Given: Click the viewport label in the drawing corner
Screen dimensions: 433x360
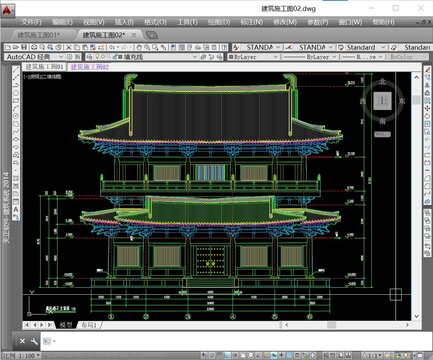Looking at the screenshot, I should (43, 77).
